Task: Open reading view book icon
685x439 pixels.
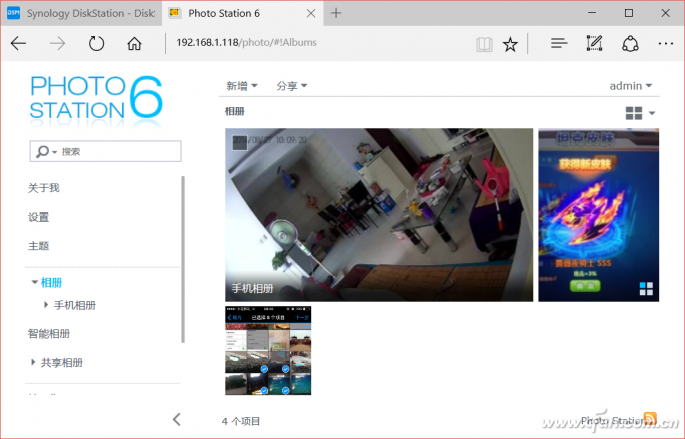Action: point(484,44)
